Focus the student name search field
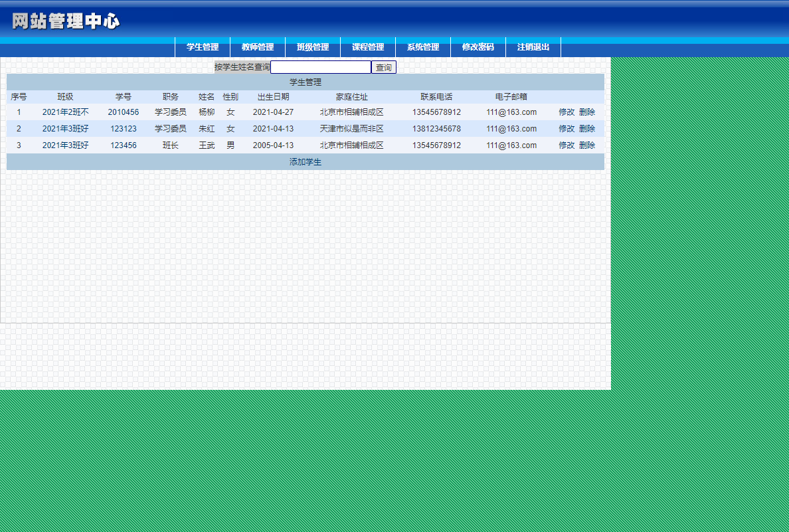Screen dimensions: 789x532 (321, 67)
